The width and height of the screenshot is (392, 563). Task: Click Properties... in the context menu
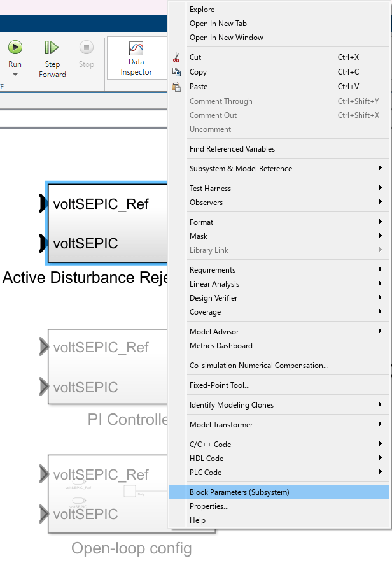click(209, 506)
